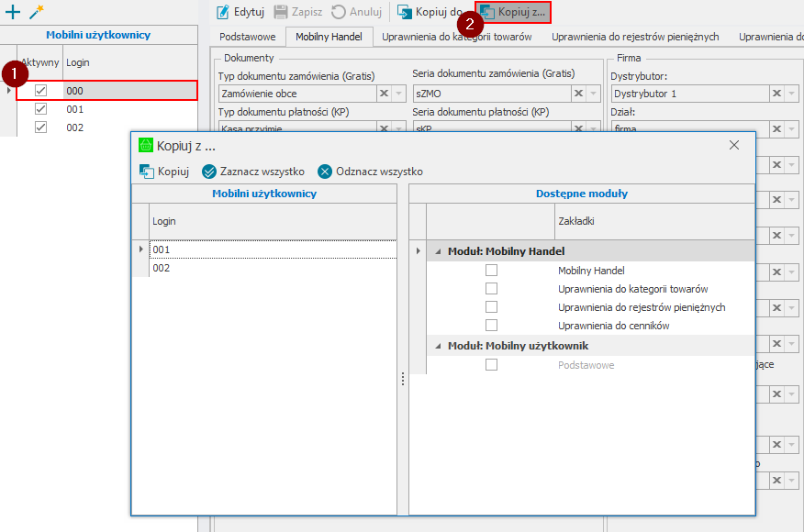Close the Kopiuj z ... dialog
Screen dimensions: 804x532
(733, 145)
